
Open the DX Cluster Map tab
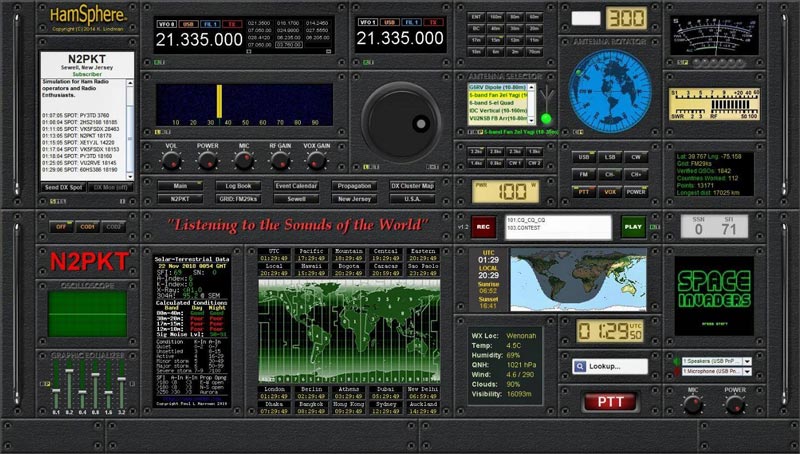tap(412, 186)
